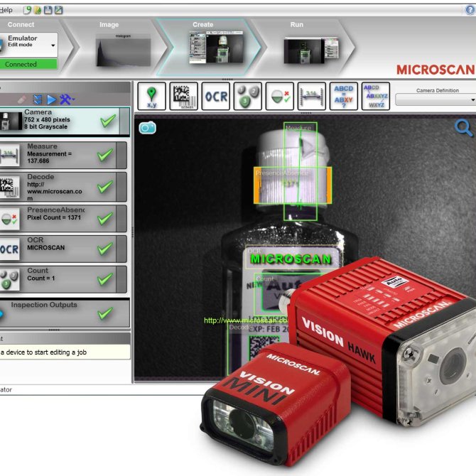
Task: Add the Count tool with numbered balls
Action: [x=248, y=96]
